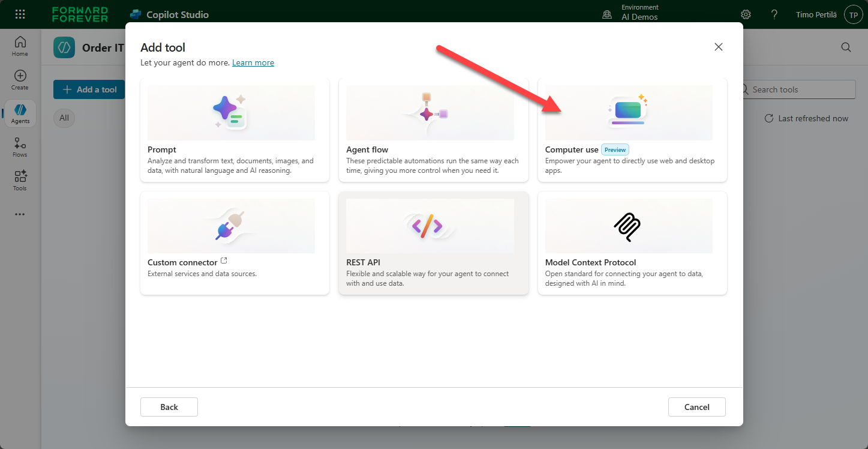The width and height of the screenshot is (868, 449).
Task: Open Tools in the left navigation
Action: coord(20,181)
